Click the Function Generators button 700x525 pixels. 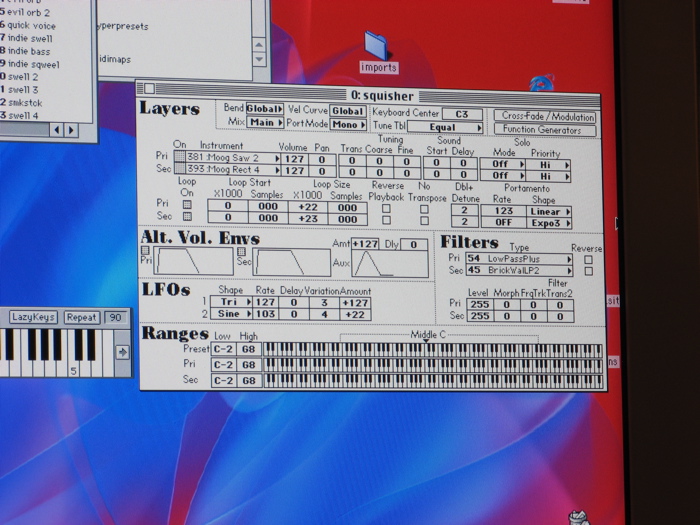click(x=545, y=130)
